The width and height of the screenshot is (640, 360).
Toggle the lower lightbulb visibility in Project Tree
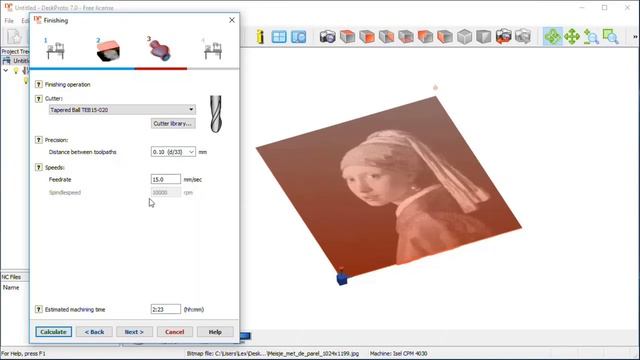coord(26,80)
